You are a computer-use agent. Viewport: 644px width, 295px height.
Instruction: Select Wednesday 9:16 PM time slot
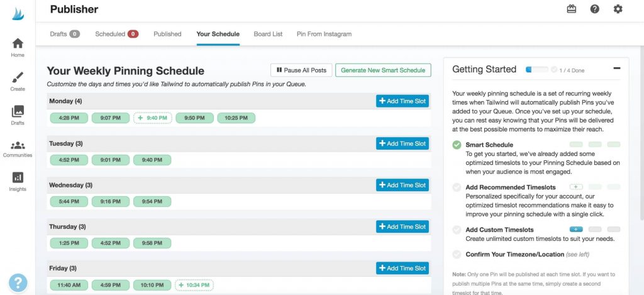pos(111,202)
